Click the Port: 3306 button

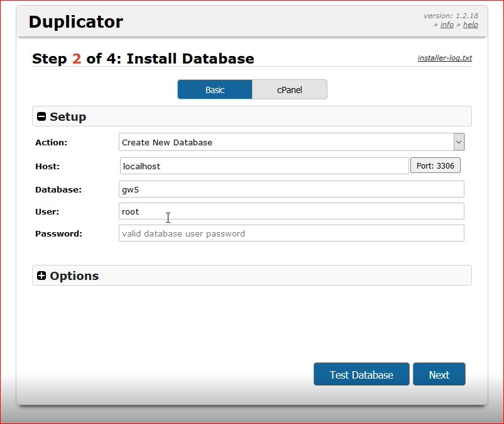pos(436,165)
